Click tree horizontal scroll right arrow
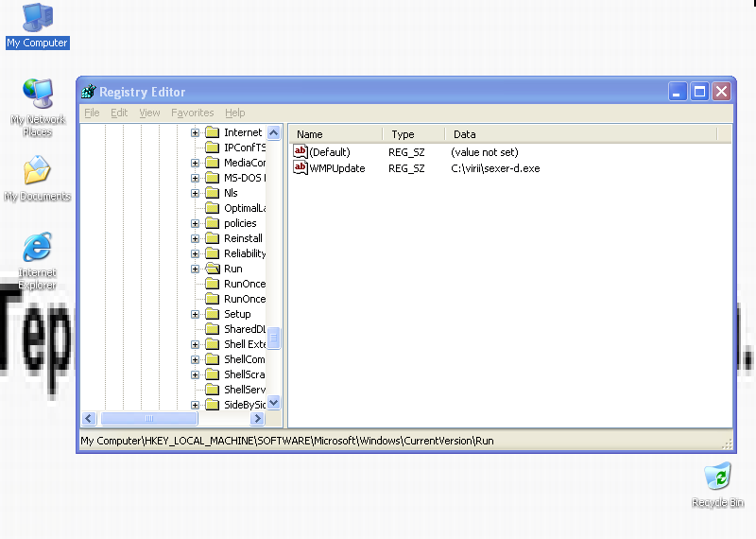Image resolution: width=756 pixels, height=539 pixels. 257,418
